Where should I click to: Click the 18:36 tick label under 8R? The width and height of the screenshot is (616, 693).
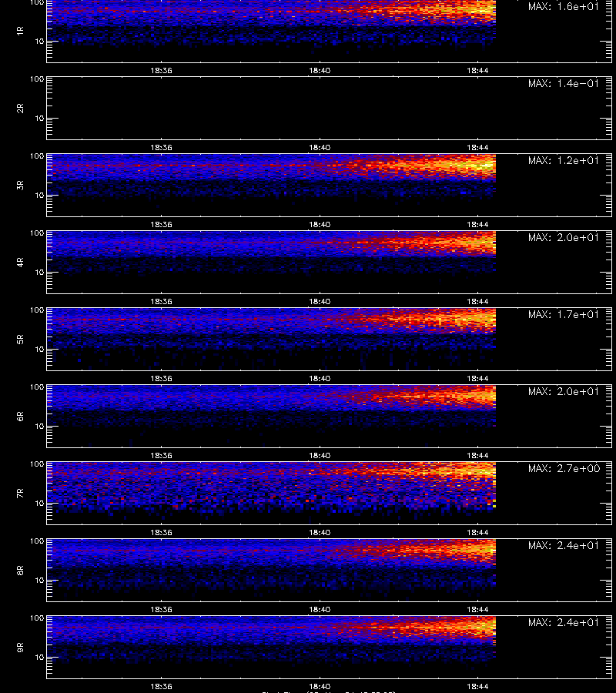coord(161,610)
